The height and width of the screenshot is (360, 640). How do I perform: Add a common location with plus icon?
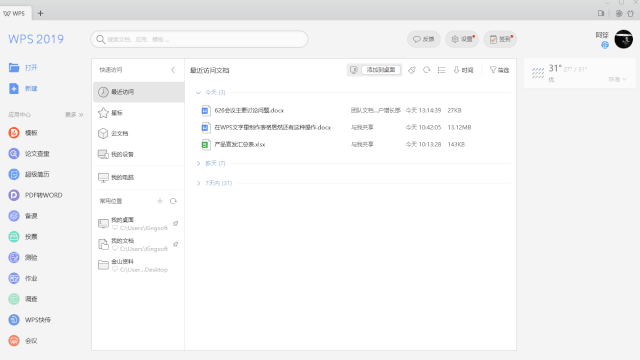[160, 201]
